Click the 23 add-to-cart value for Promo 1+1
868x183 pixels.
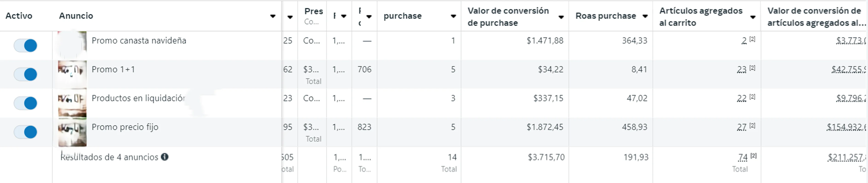[x=741, y=69]
